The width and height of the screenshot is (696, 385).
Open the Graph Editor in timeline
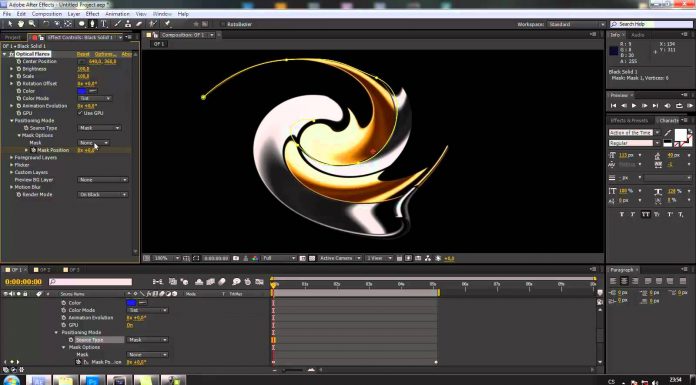pos(260,282)
